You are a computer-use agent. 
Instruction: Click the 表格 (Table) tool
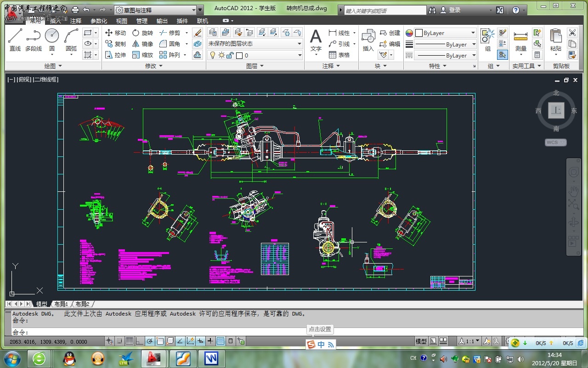coord(339,55)
